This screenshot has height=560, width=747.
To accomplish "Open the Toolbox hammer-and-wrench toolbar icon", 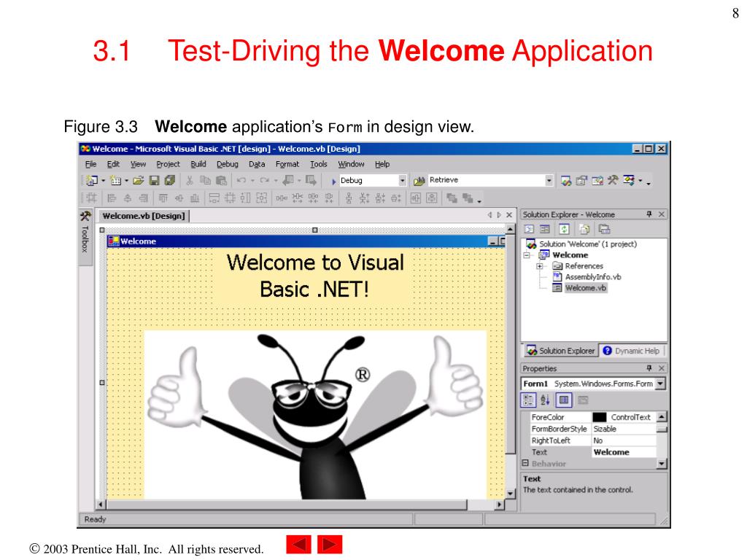I will pyautogui.click(x=613, y=180).
